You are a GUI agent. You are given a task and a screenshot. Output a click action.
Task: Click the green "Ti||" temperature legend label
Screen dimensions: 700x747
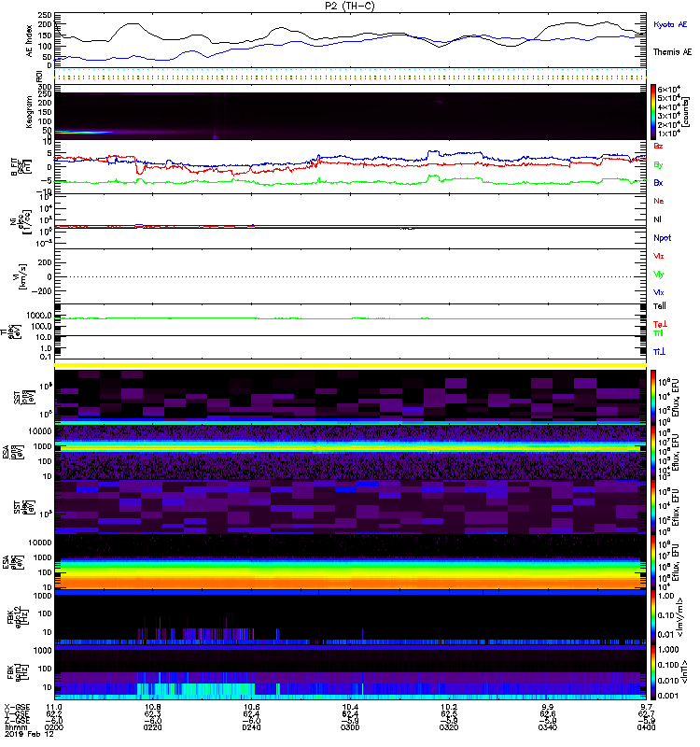pos(658,333)
